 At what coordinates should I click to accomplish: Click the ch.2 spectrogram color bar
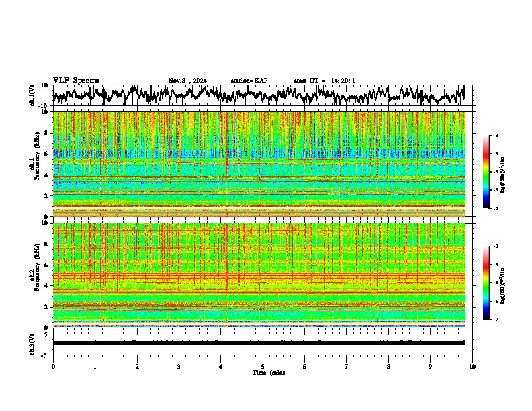click(x=486, y=283)
